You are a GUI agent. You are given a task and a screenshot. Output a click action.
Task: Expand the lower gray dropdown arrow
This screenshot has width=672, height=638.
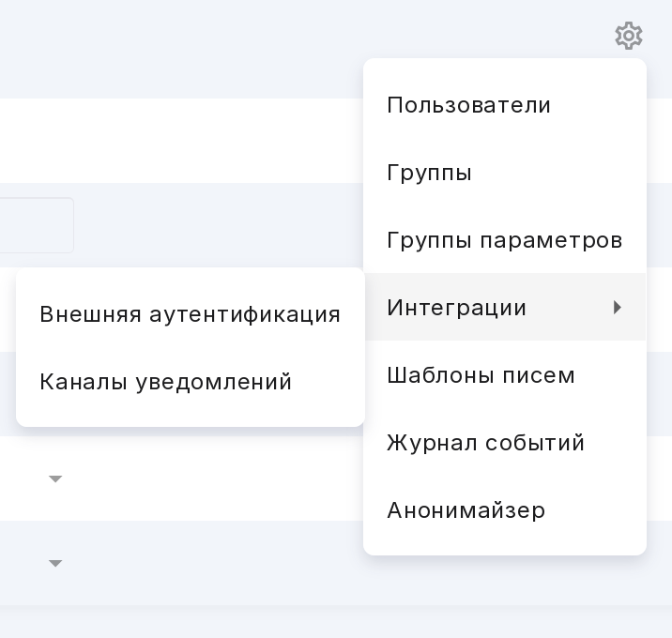coord(55,563)
